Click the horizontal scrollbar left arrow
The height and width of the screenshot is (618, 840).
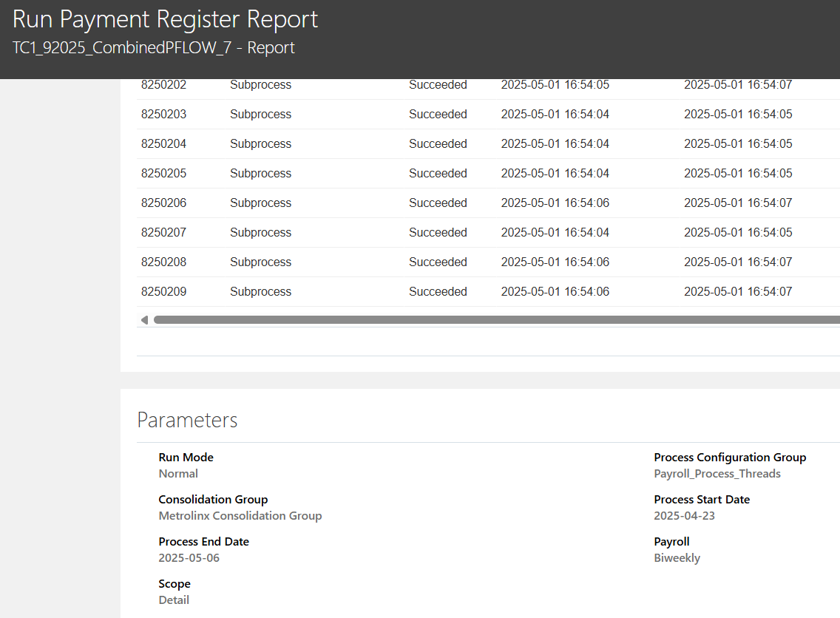tap(144, 319)
